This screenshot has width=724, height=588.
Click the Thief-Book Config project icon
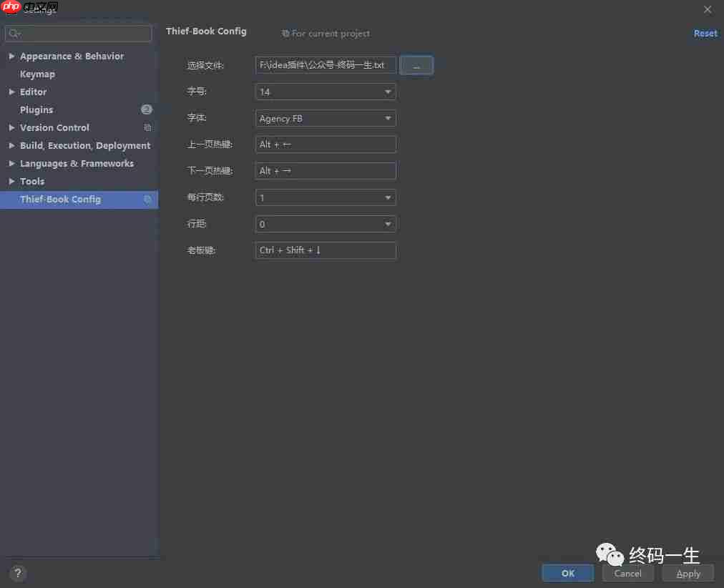[x=147, y=200]
